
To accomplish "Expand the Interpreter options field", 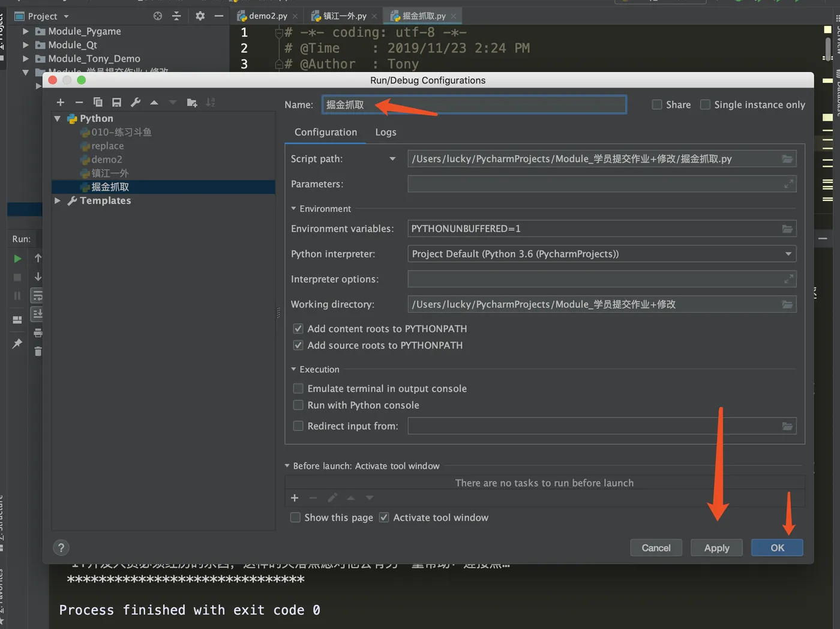I will [789, 279].
